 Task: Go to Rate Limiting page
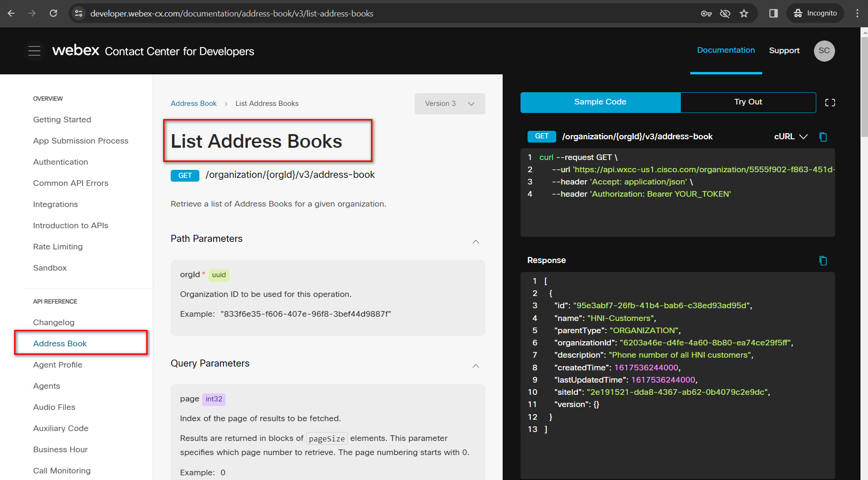[x=58, y=247]
